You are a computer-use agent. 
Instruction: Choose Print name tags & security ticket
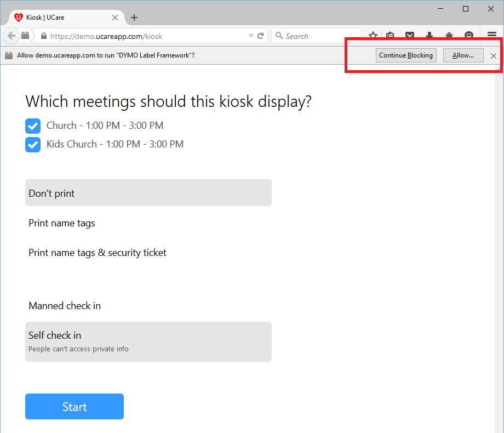98,253
